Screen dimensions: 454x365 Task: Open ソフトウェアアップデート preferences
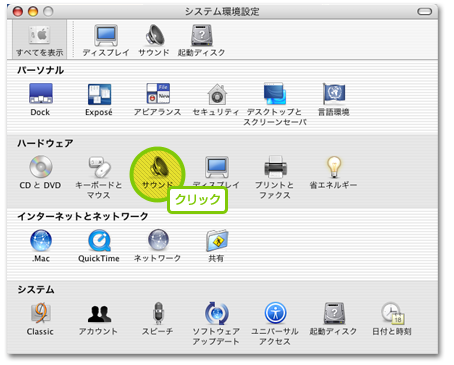click(216, 324)
